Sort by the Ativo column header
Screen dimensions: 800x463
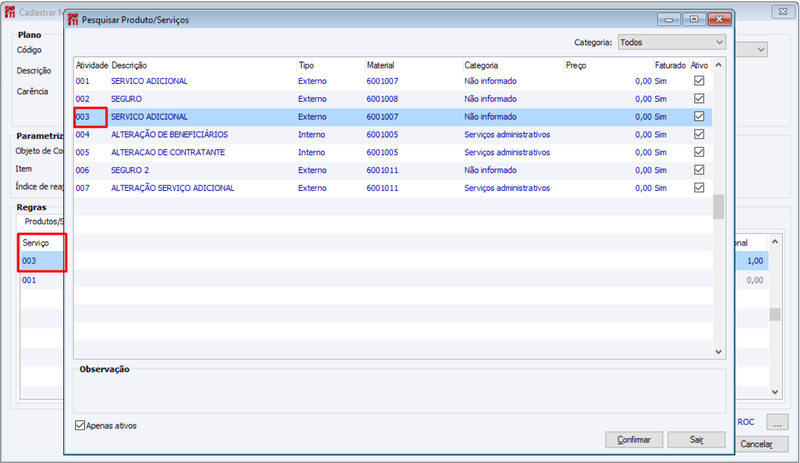[699, 65]
